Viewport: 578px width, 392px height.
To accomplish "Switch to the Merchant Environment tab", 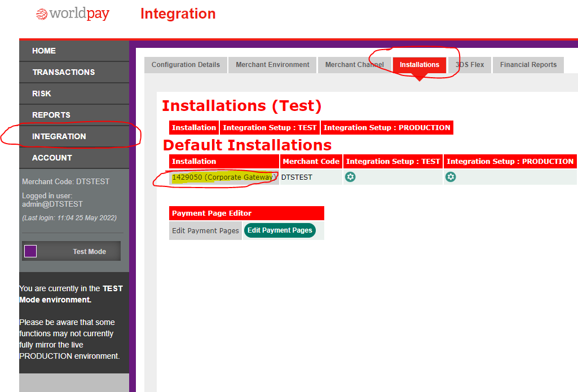I will click(272, 65).
